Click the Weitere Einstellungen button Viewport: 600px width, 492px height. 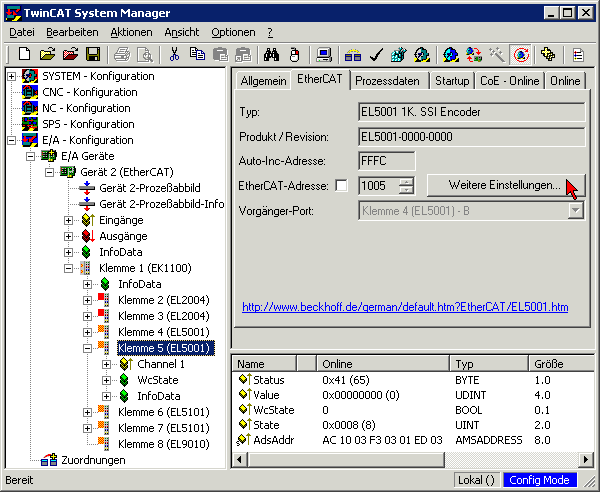[x=505, y=185]
